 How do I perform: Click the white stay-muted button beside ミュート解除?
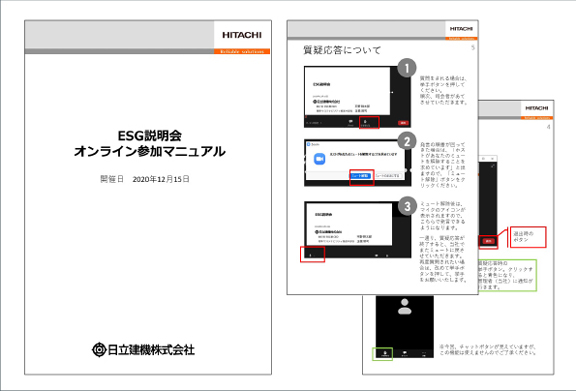[x=388, y=176]
